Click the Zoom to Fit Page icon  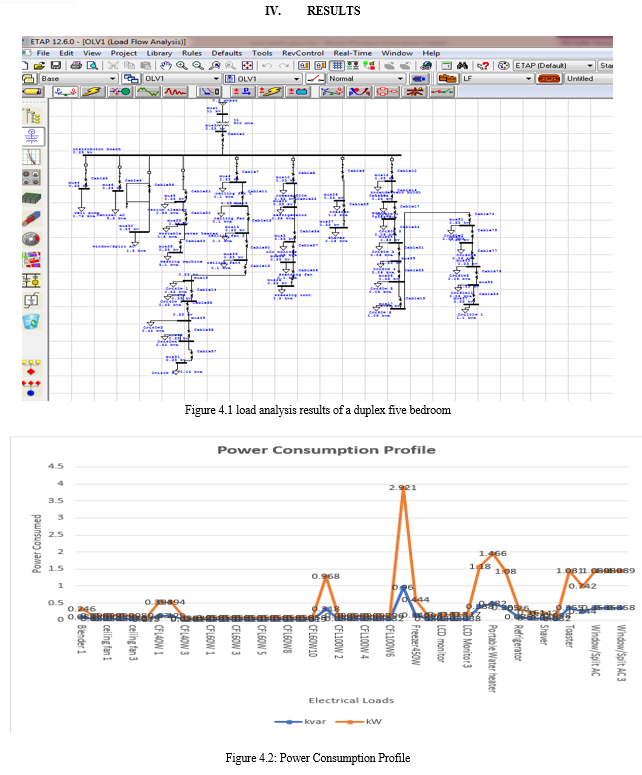point(247,65)
